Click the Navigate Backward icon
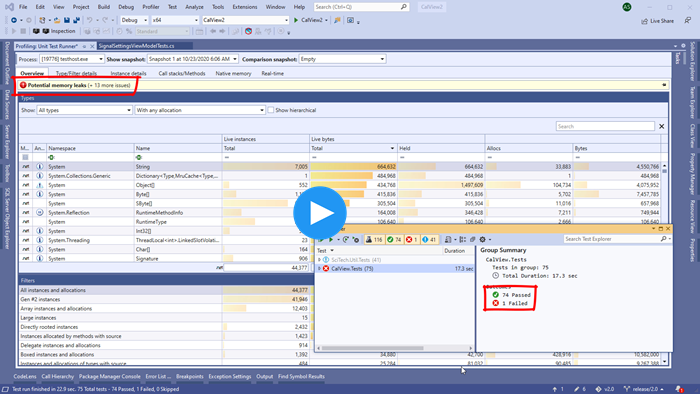This screenshot has width=700, height=394. [14, 20]
